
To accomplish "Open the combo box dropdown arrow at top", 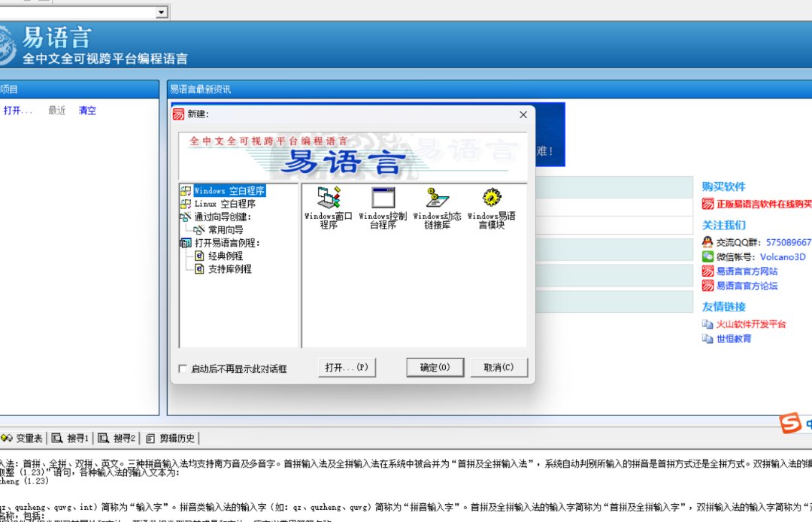I will coord(162,12).
